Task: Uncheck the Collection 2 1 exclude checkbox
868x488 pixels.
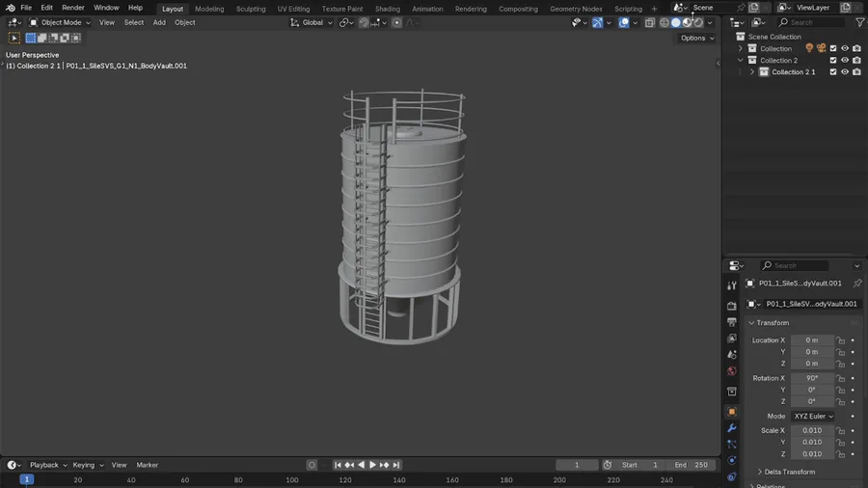Action: 833,72
